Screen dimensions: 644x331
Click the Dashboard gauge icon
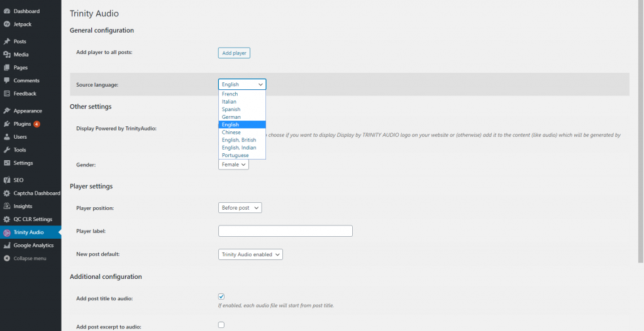click(6, 11)
